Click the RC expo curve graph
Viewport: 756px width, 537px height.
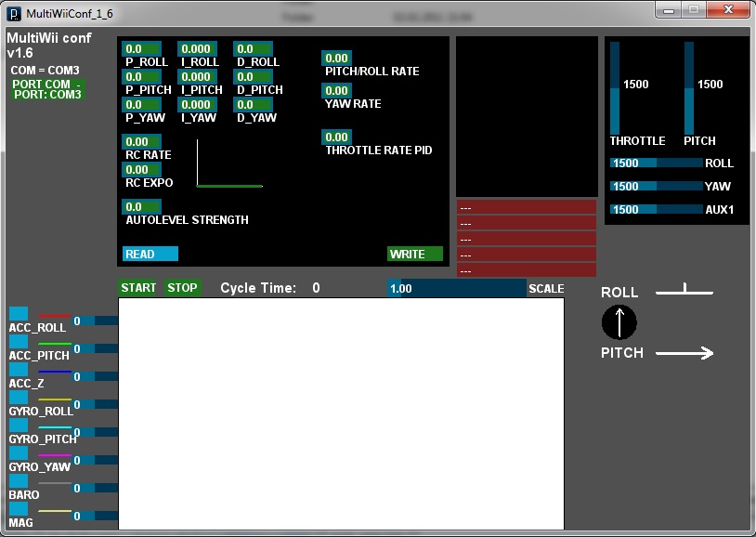click(x=229, y=164)
